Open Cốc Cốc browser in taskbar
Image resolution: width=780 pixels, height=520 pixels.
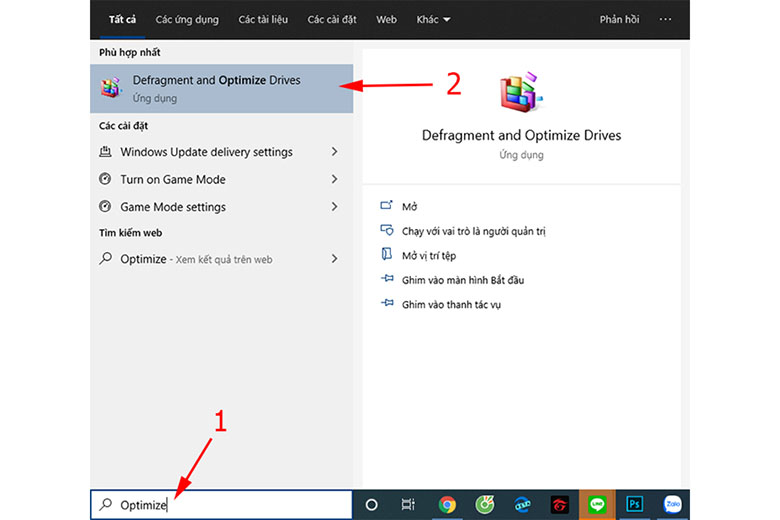tap(485, 505)
